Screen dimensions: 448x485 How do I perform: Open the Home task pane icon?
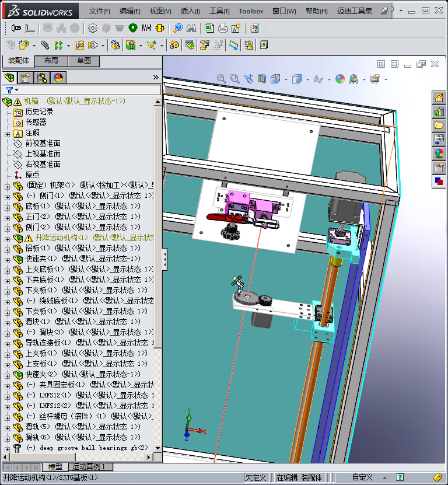439,98
